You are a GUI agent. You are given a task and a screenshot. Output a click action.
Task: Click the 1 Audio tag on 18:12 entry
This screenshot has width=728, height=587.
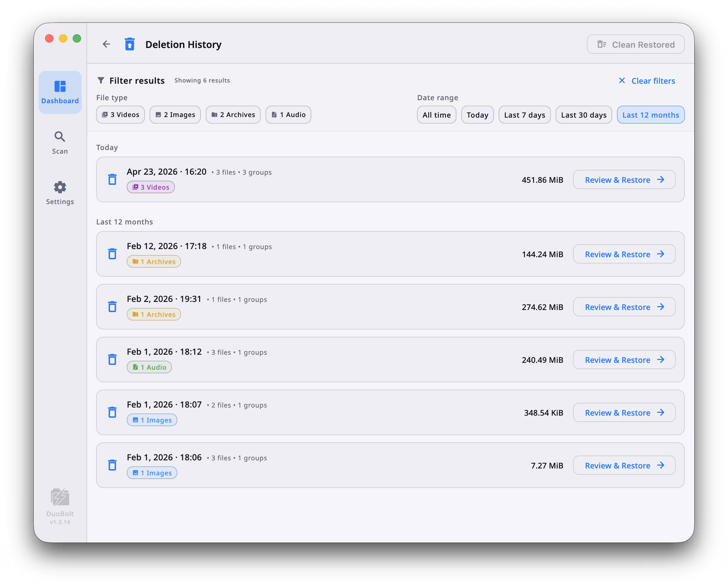149,367
